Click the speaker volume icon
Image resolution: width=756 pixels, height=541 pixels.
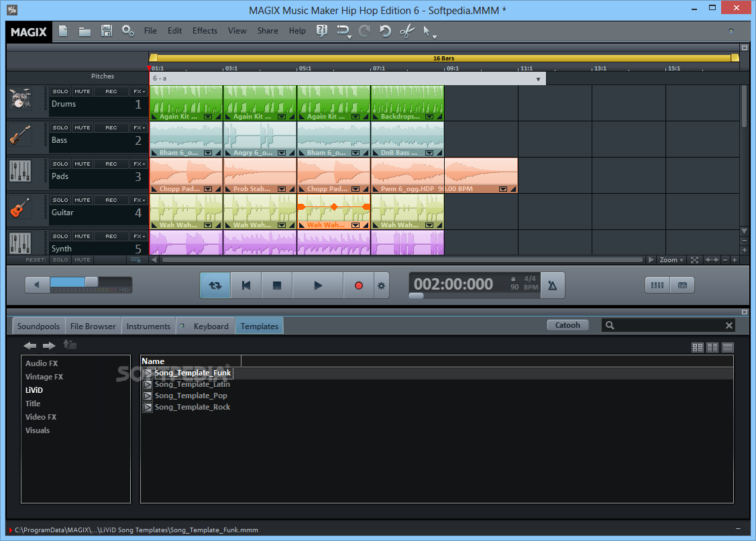pos(37,285)
